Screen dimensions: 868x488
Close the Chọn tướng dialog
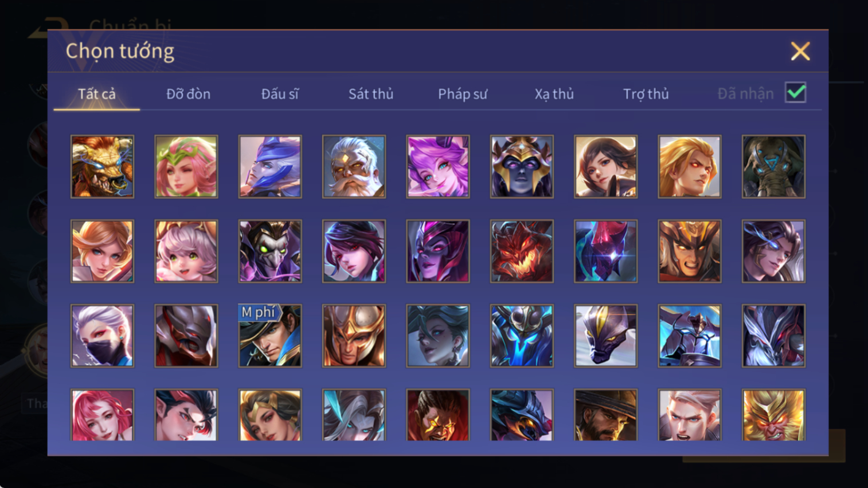(800, 52)
